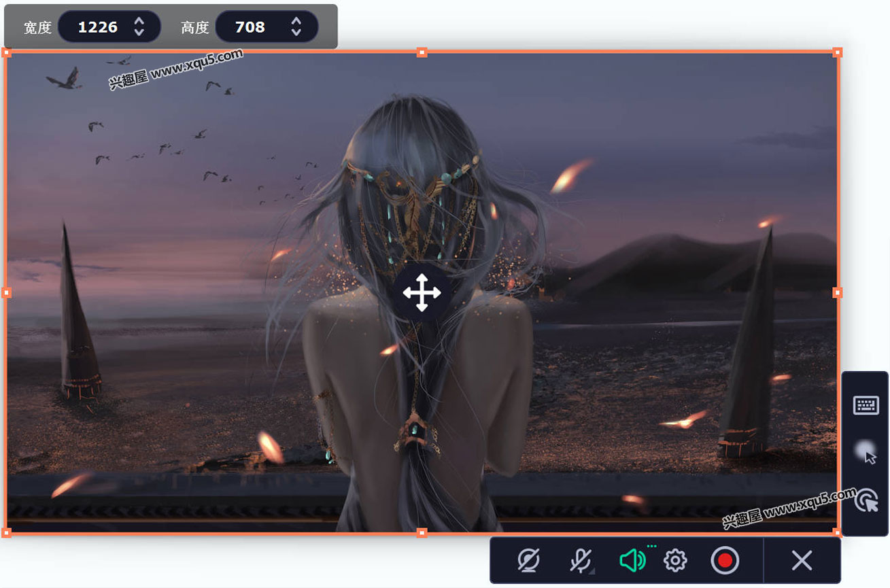Click the width value field 1226
Image resolution: width=890 pixels, height=588 pixels.
98,27
